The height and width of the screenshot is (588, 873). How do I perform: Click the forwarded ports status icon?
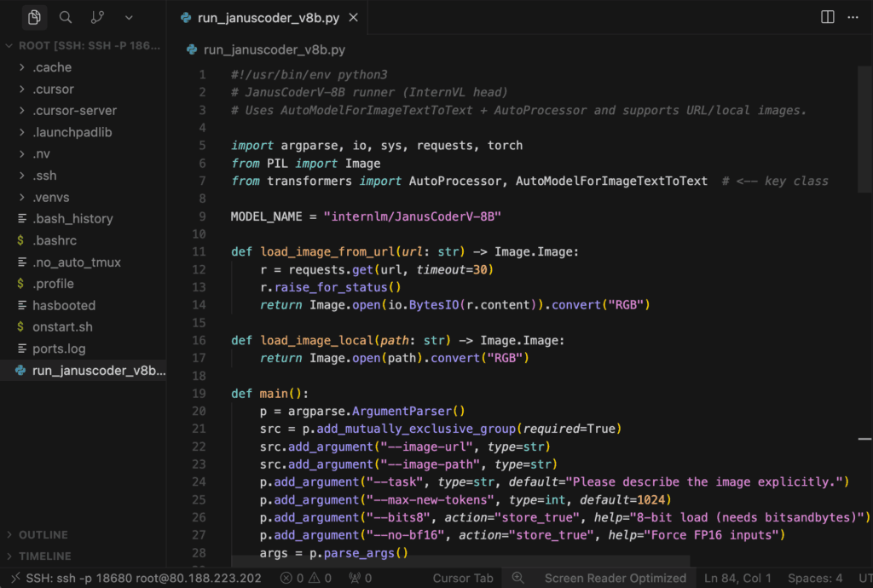360,578
